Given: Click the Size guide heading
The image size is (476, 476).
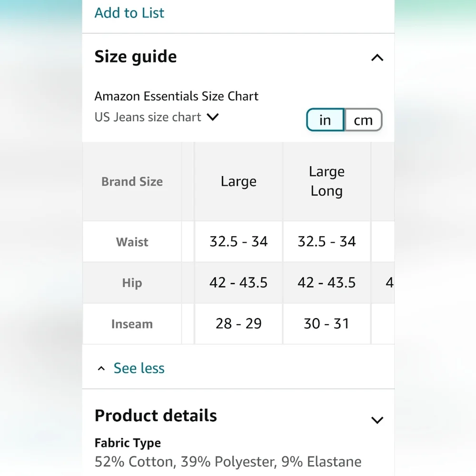Looking at the screenshot, I should pyautogui.click(x=136, y=57).
